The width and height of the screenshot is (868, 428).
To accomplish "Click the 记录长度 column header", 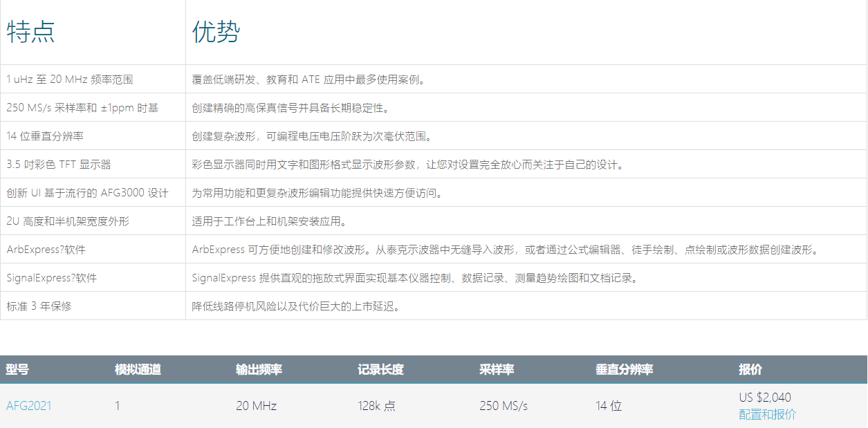I will 380,369.
